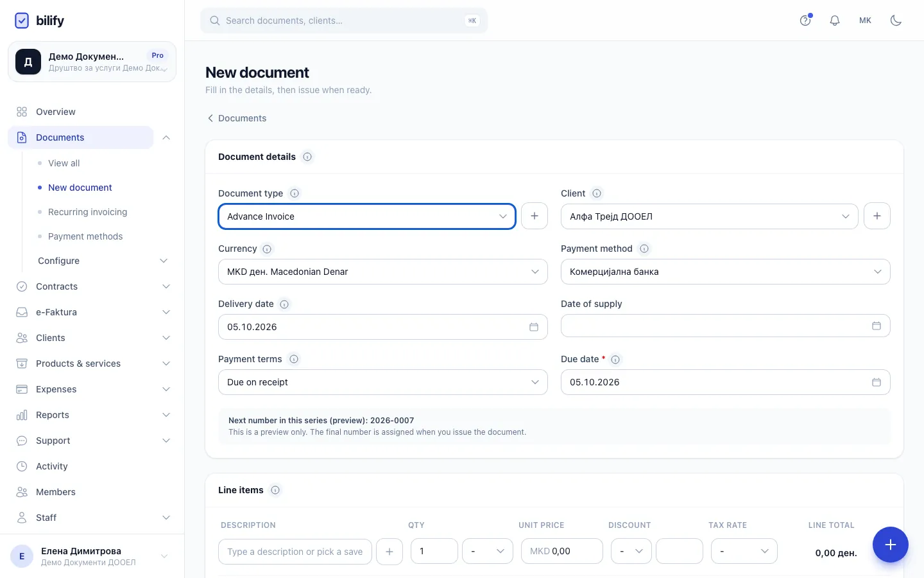
Task: Toggle dark mode moon icon
Action: pyautogui.click(x=896, y=21)
